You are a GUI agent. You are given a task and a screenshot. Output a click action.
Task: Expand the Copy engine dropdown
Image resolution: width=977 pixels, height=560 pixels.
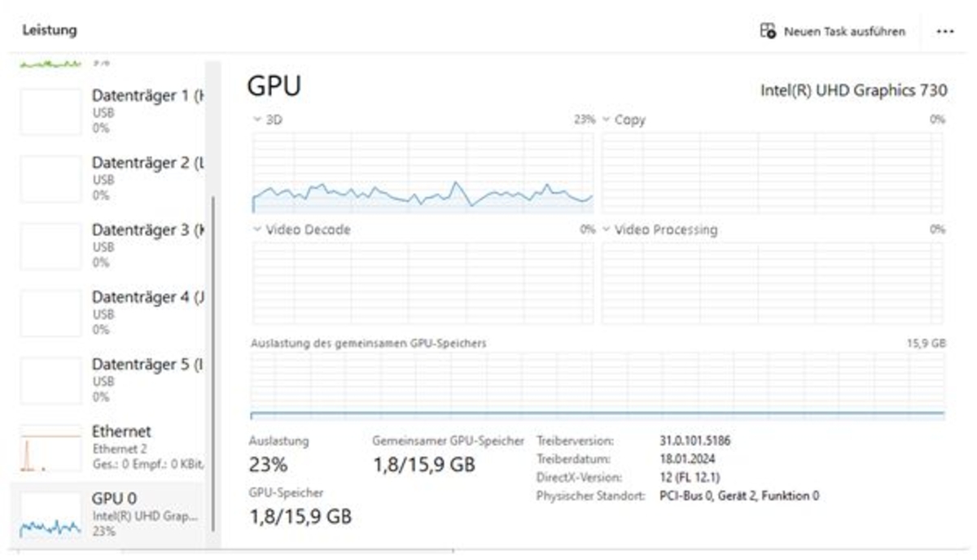[x=606, y=120]
